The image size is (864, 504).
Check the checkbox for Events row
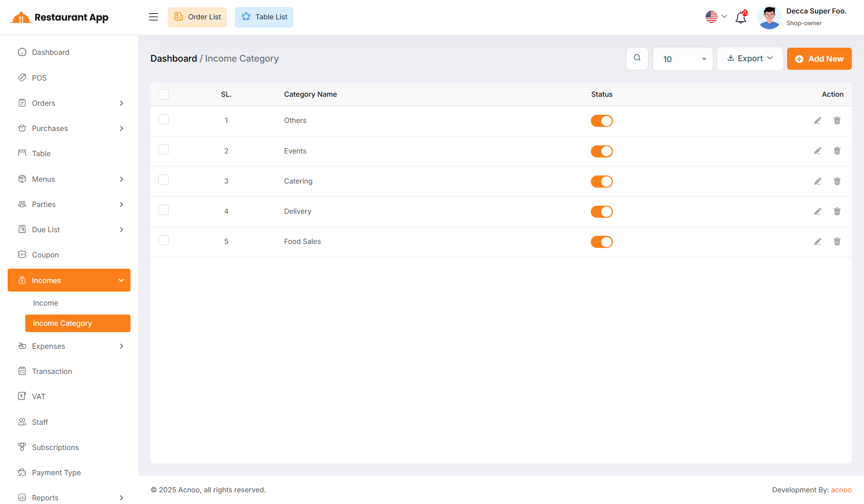(164, 150)
